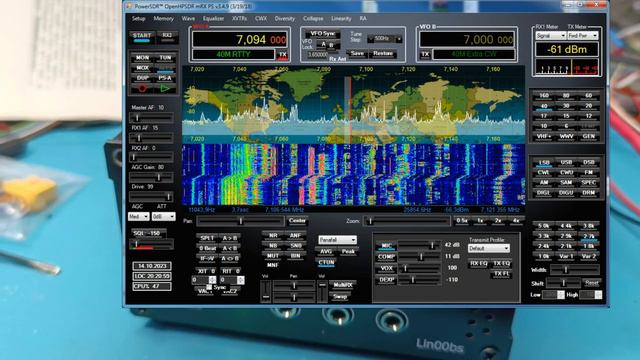Toggle the MUT mute button
Viewport: 640px width, 360px height.
click(x=273, y=256)
